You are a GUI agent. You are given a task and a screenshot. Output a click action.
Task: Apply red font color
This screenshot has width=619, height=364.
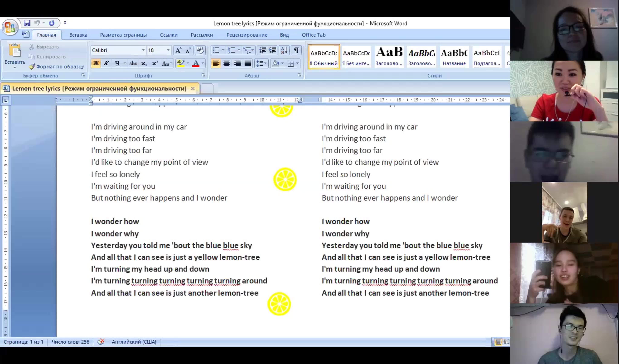pyautogui.click(x=196, y=63)
